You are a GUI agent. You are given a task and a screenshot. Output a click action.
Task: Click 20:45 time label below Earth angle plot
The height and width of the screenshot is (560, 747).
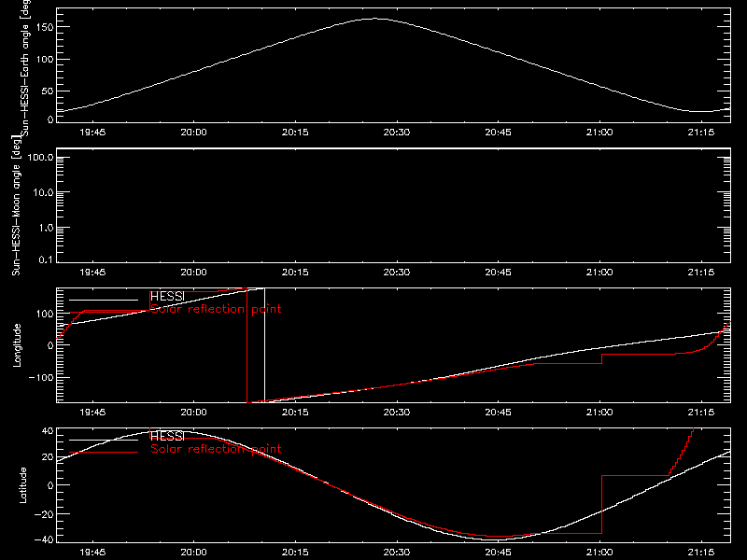click(x=498, y=132)
